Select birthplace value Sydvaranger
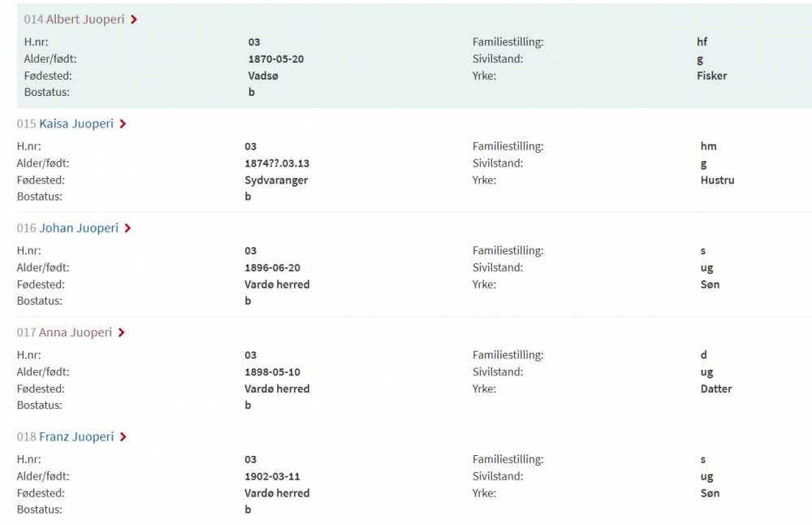This screenshot has width=812, height=525. coord(276,180)
